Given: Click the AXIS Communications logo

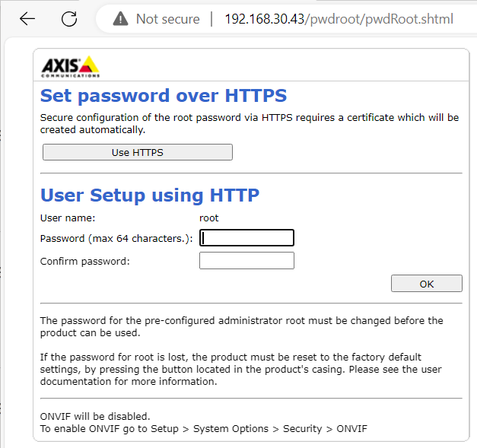Looking at the screenshot, I should point(70,66).
